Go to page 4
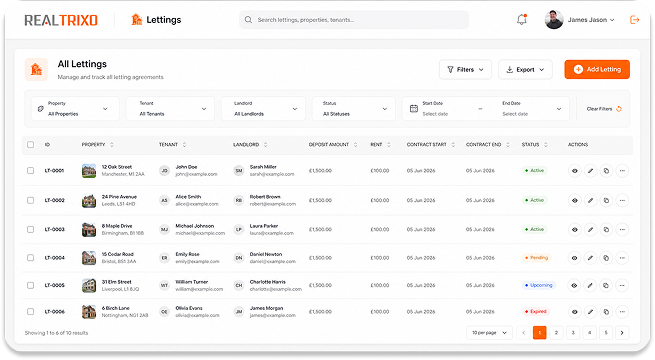The image size is (655, 360). 589,333
